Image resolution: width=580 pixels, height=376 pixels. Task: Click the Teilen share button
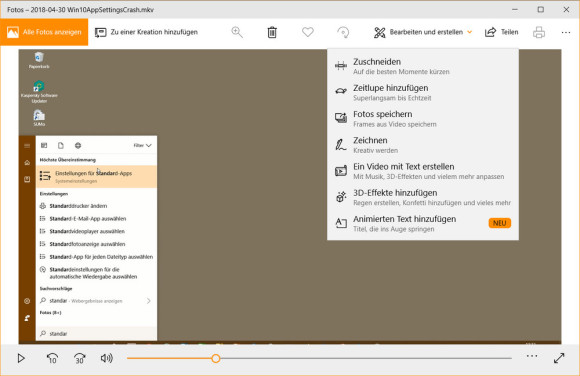pyautogui.click(x=502, y=32)
